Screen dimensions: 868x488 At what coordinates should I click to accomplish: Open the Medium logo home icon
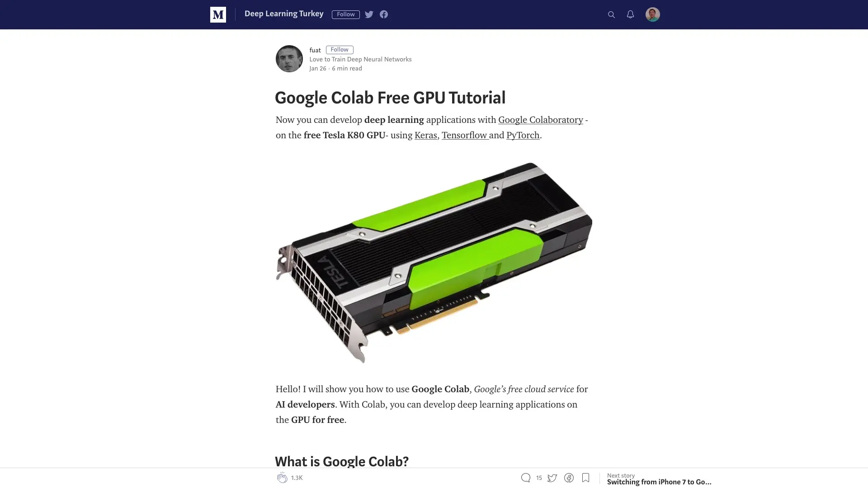(218, 14)
